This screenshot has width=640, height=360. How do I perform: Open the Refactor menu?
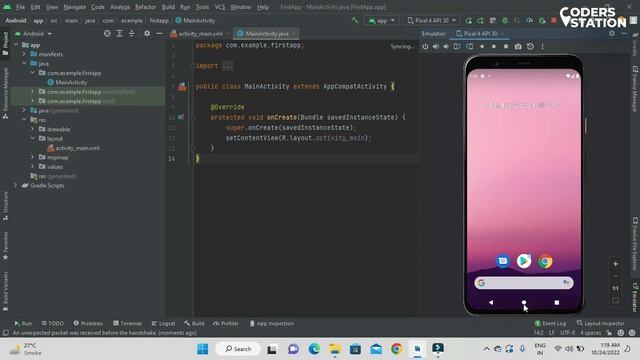[x=145, y=7]
